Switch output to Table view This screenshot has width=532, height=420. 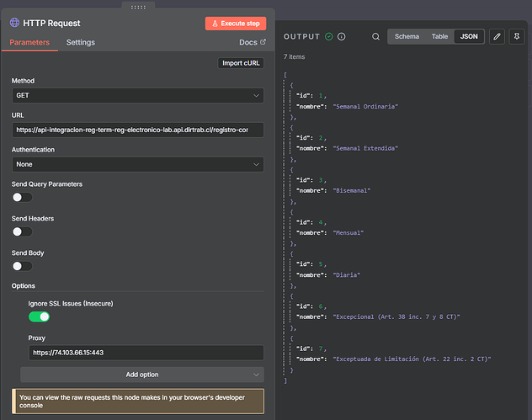point(439,37)
